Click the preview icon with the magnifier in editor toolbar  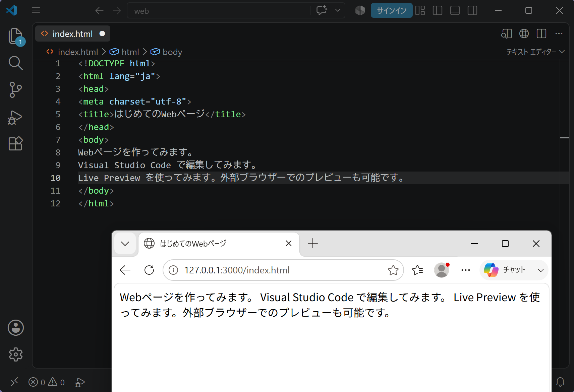[x=507, y=34]
